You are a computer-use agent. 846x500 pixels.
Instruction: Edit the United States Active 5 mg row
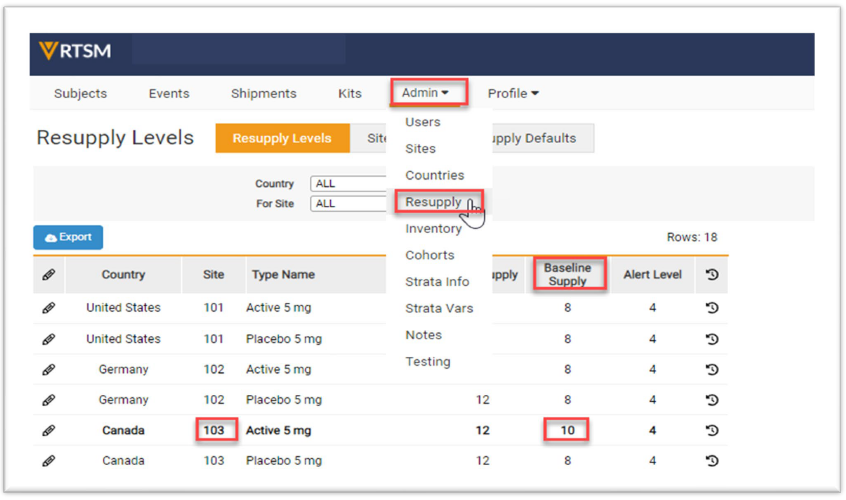[x=48, y=308]
